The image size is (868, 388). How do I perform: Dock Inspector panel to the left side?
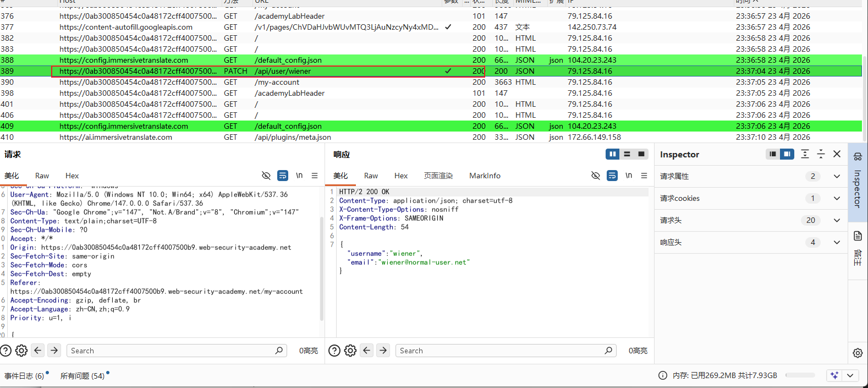[x=773, y=154]
